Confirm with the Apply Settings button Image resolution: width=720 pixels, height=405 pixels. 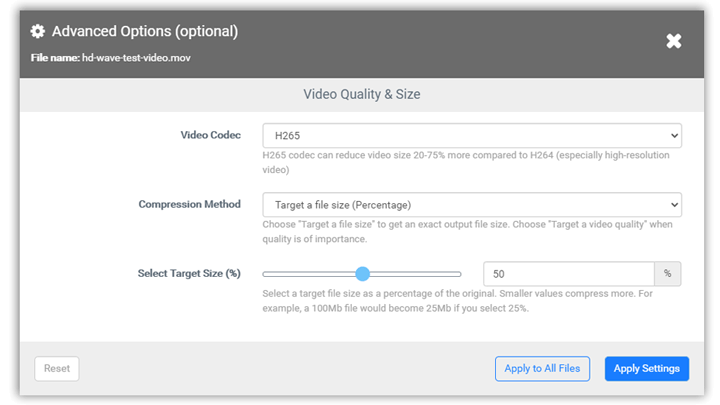click(647, 368)
